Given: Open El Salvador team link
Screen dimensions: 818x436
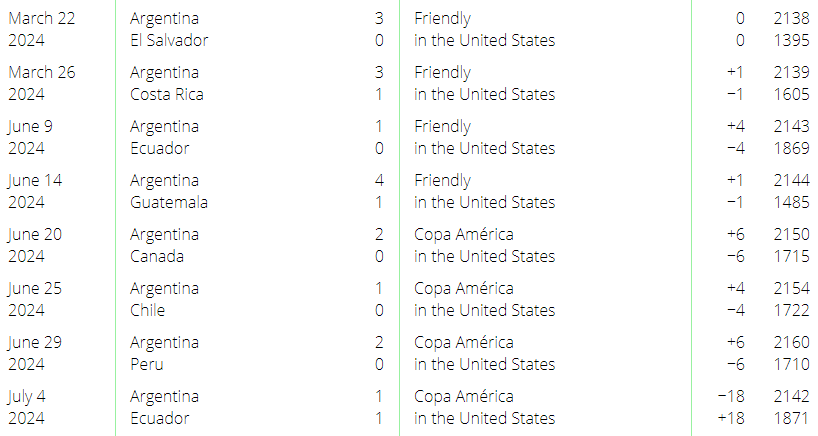Looking at the screenshot, I should click(169, 40).
